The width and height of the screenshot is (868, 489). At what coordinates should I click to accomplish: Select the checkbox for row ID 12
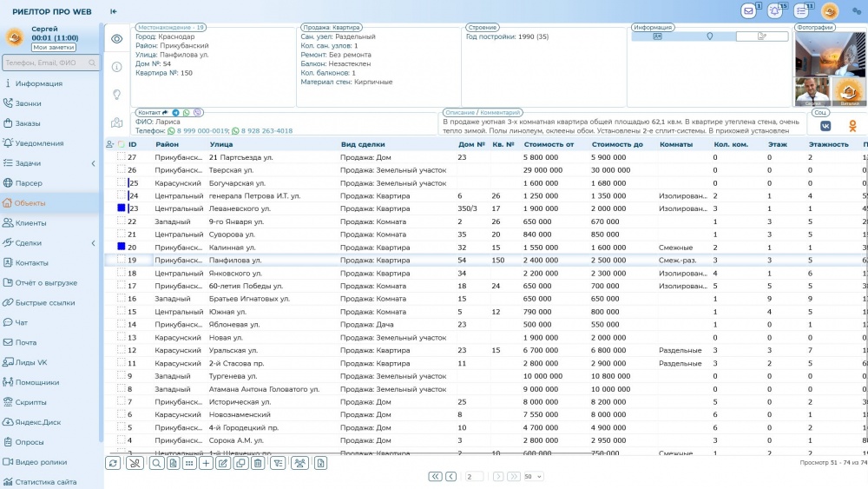pos(122,350)
